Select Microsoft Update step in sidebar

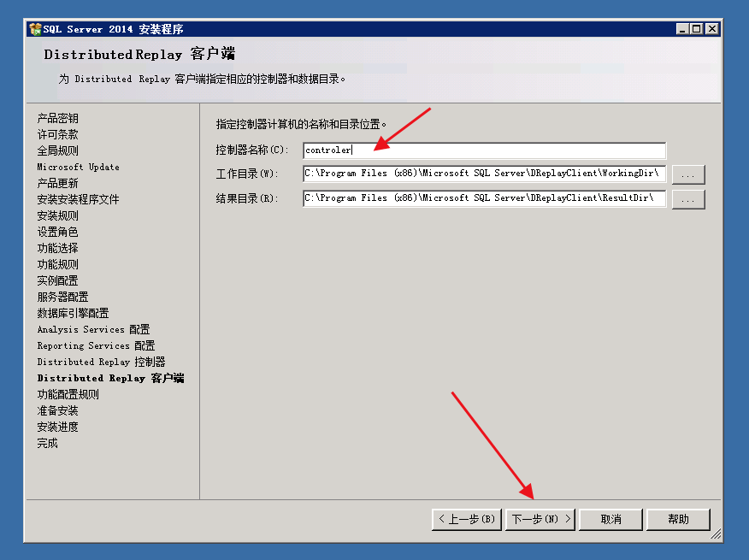click(x=78, y=167)
